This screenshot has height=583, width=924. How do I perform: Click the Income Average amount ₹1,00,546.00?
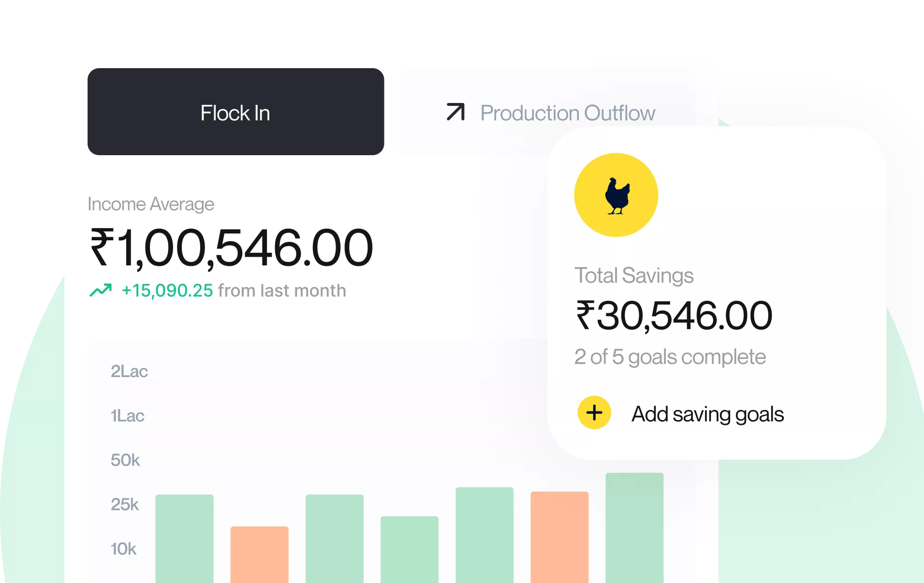232,248
